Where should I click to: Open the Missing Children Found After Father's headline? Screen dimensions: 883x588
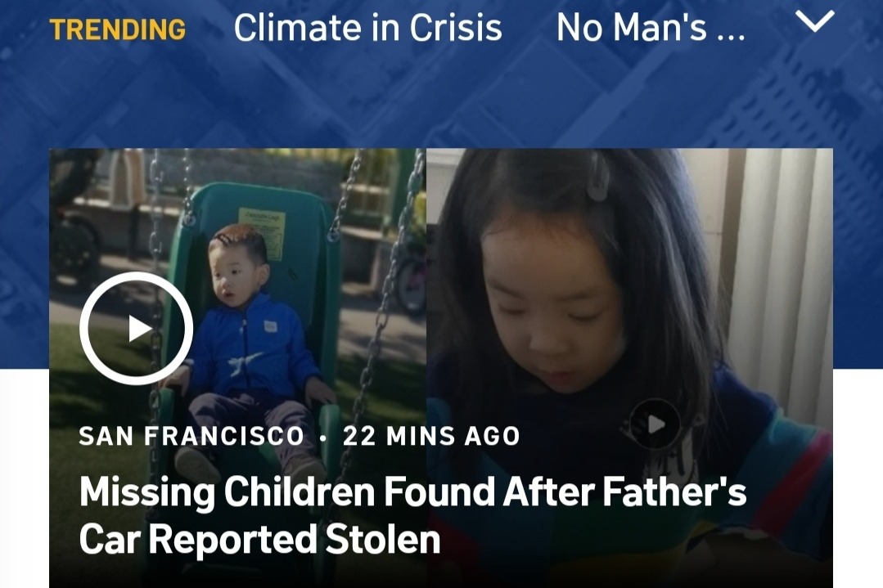(x=412, y=491)
